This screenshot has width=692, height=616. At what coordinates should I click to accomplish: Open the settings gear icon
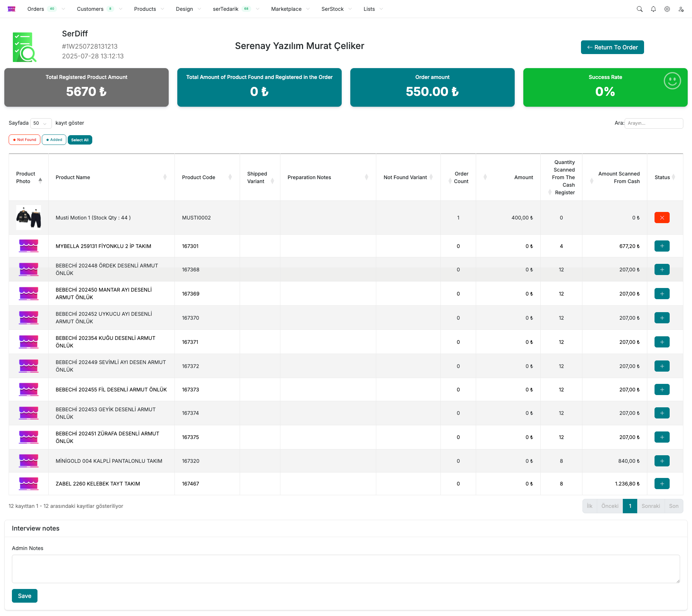pos(667,9)
